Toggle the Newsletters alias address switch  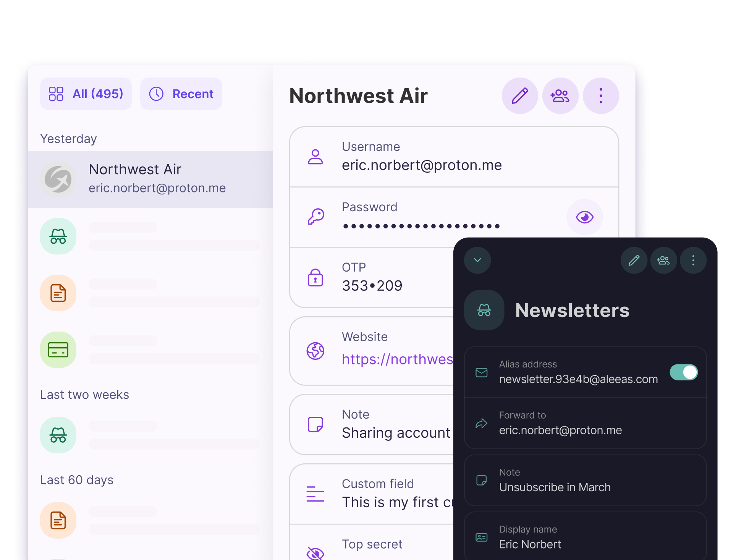684,372
